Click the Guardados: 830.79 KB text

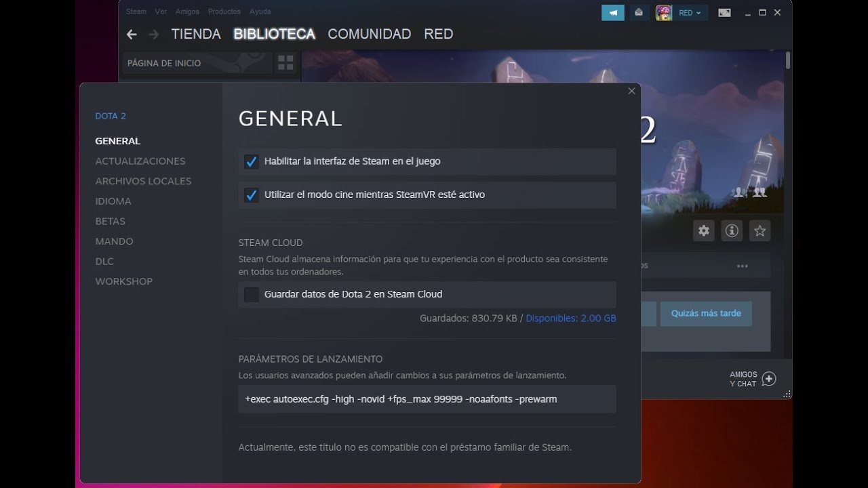coord(469,318)
